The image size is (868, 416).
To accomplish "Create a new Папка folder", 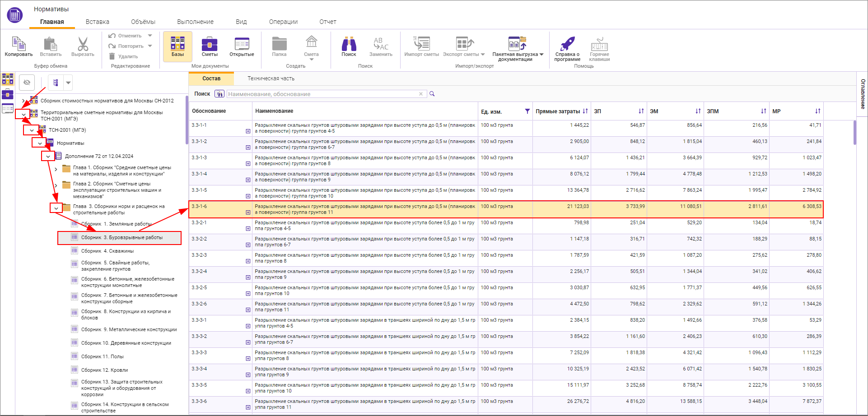I will (x=279, y=44).
